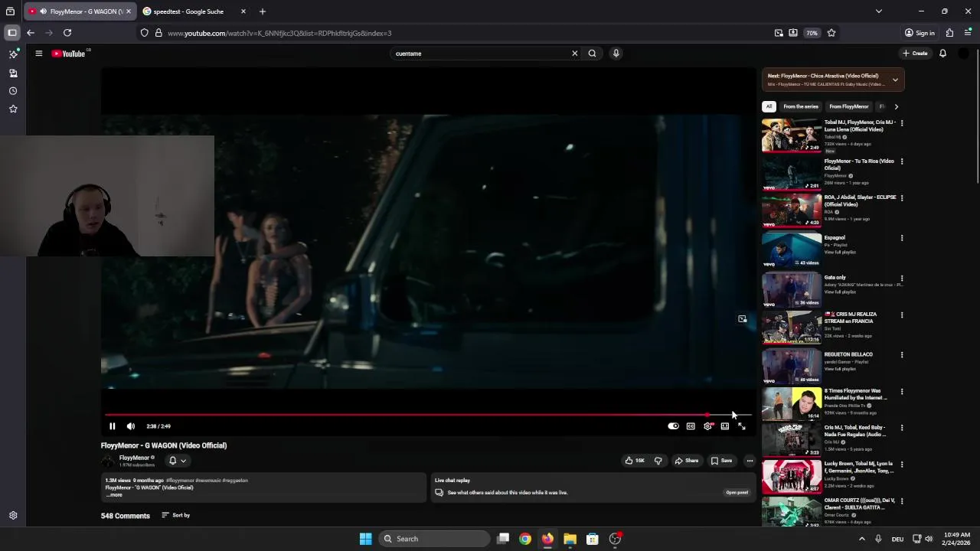Viewport: 980px width, 551px height.
Task: Select the From FloyyMenor chip
Action: click(849, 106)
